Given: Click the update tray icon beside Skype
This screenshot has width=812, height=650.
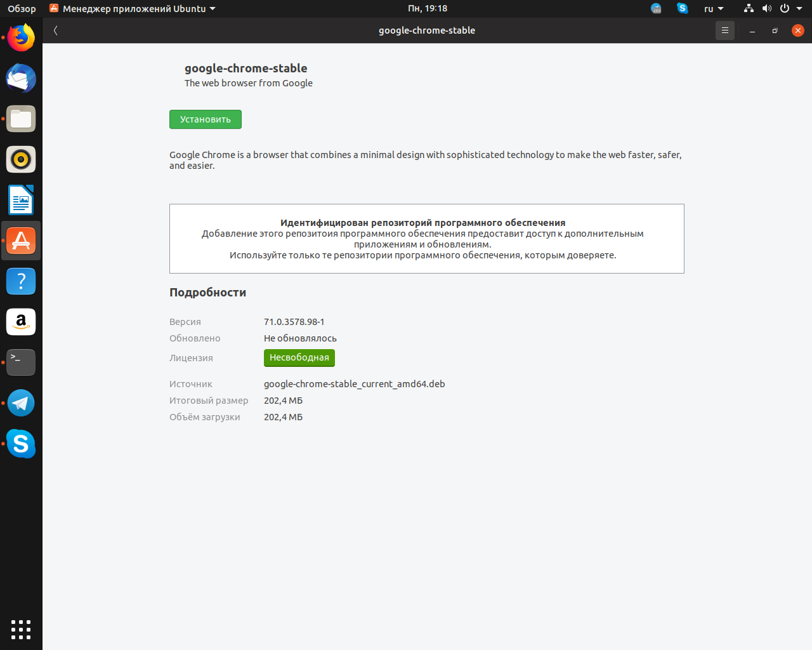Looking at the screenshot, I should click(x=656, y=8).
